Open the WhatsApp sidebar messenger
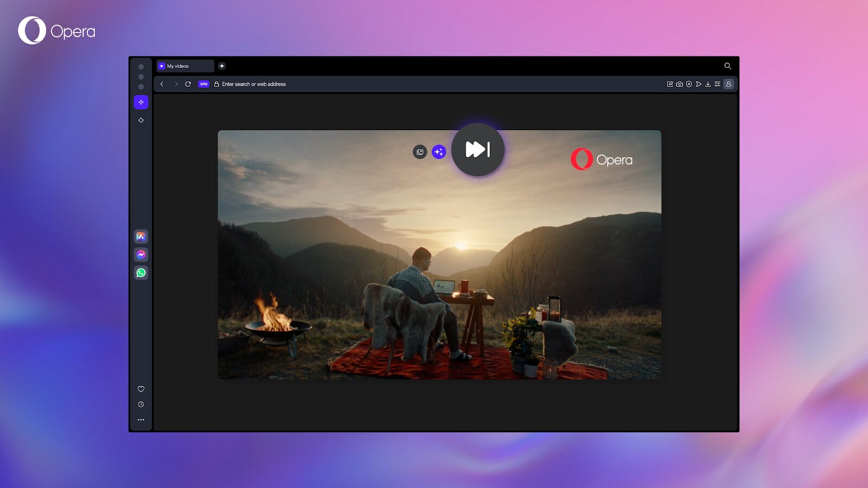The height and width of the screenshot is (488, 868). tap(141, 273)
